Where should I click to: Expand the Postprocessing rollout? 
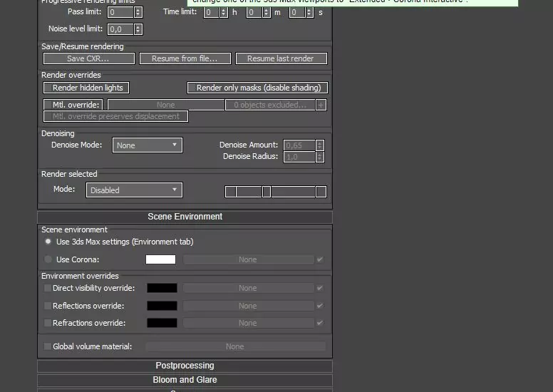pyautogui.click(x=185, y=366)
